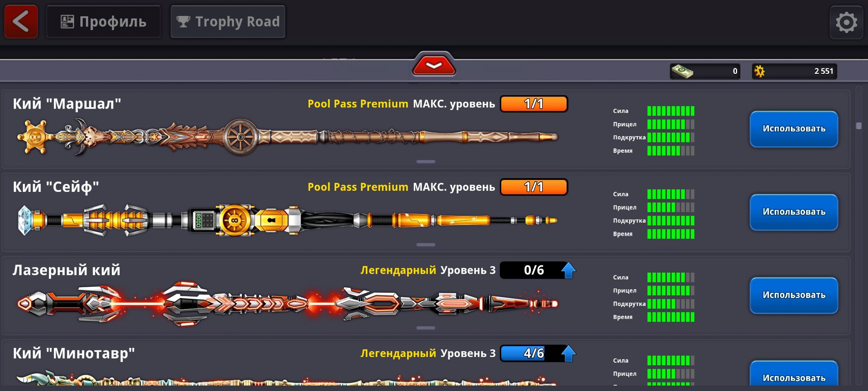This screenshot has width=868, height=391.
Task: Go back with the red arrow button
Action: 21,22
